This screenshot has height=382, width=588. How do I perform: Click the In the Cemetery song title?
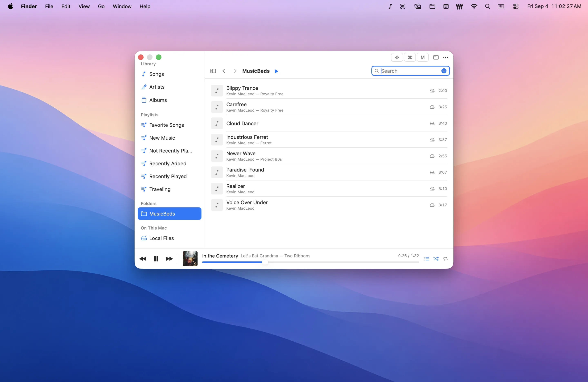[x=220, y=256]
